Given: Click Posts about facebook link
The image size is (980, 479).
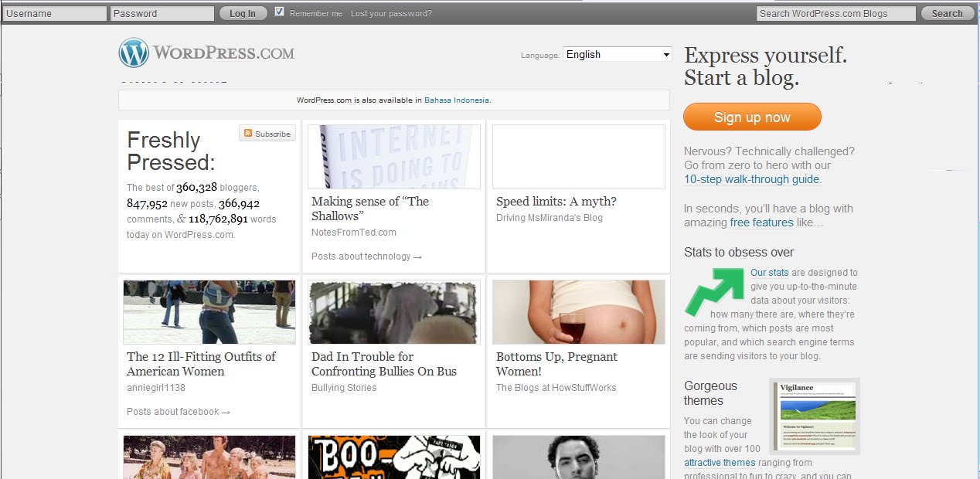Looking at the screenshot, I should pos(179,412).
